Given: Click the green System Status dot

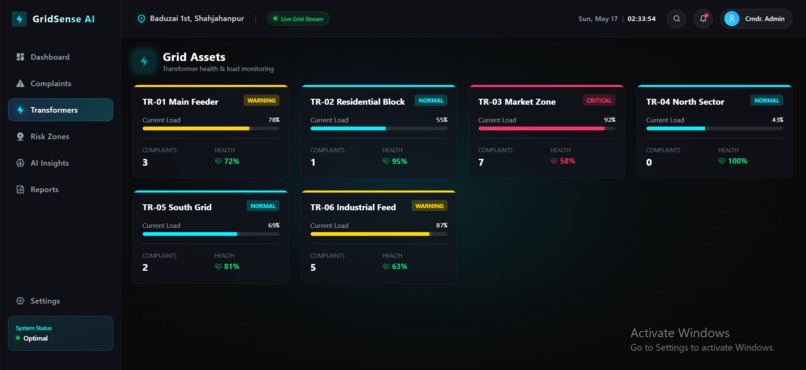Looking at the screenshot, I should coord(18,338).
